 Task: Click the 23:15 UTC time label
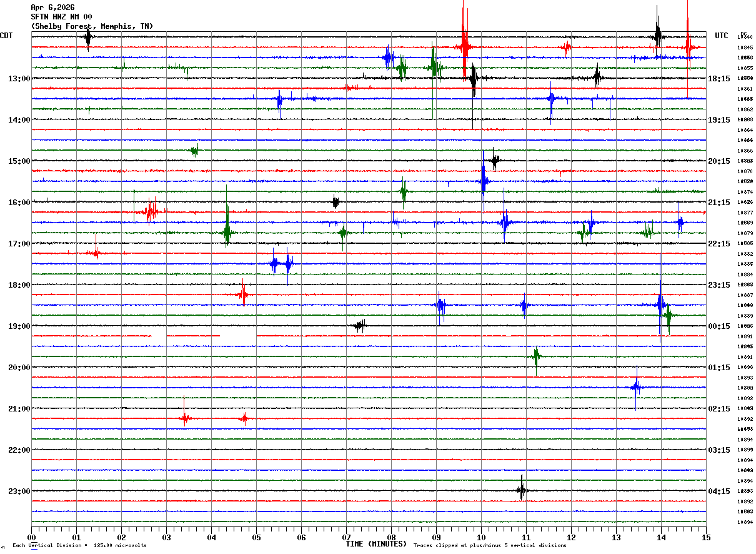click(719, 285)
